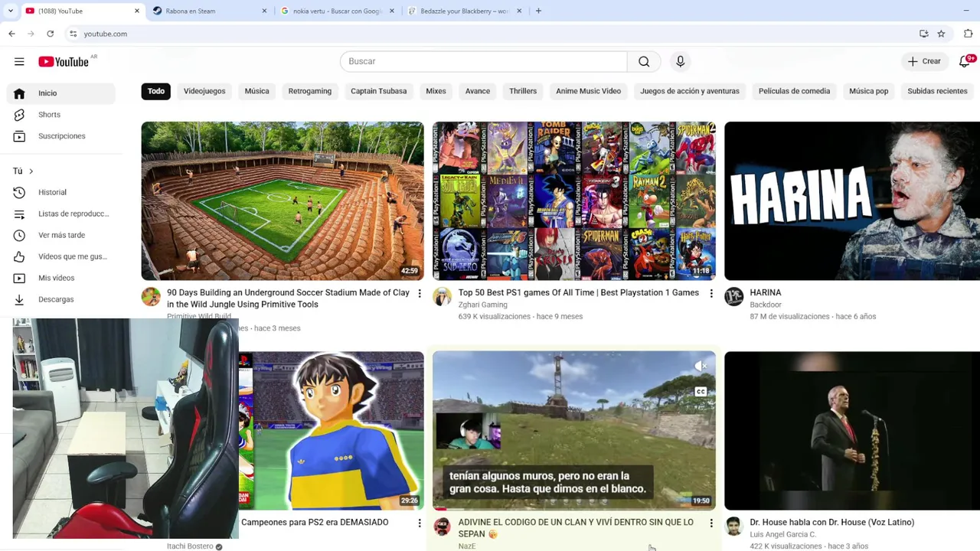Image resolution: width=980 pixels, height=551 pixels.
Task: Open the Luis Angel Garcia C. channel
Action: [782, 534]
